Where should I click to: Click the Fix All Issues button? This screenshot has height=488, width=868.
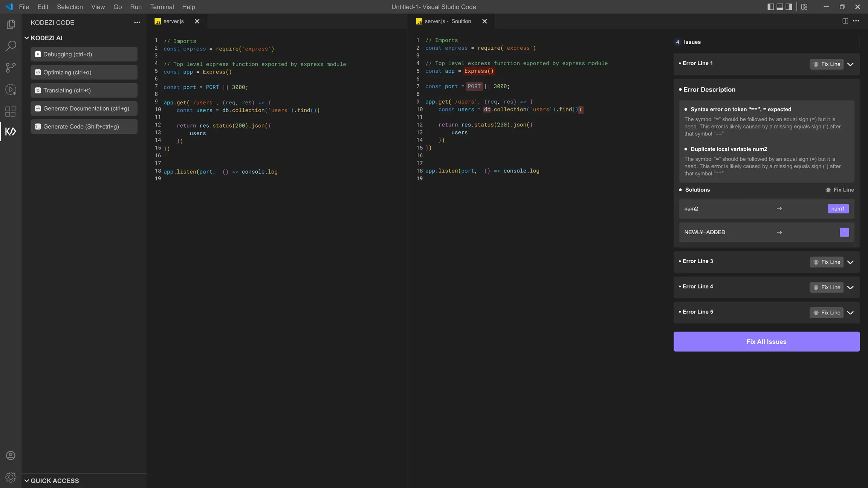pyautogui.click(x=766, y=342)
